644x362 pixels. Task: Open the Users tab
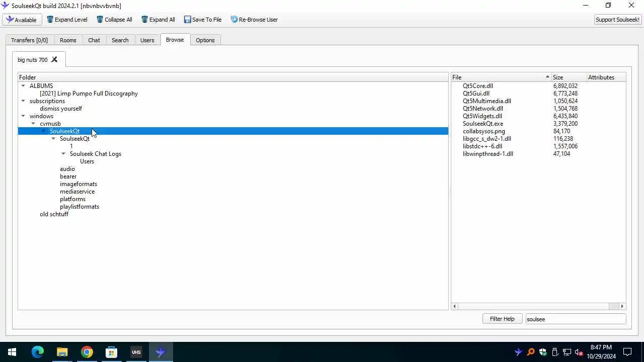tap(147, 40)
